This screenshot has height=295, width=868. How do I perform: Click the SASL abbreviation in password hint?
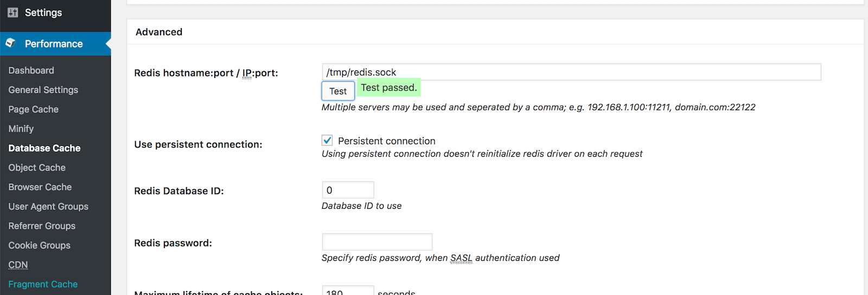[461, 258]
